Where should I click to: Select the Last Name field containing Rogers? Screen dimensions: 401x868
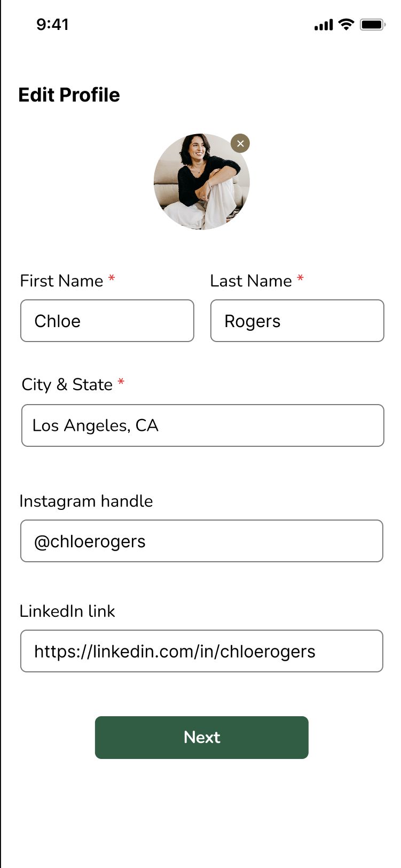tap(297, 321)
